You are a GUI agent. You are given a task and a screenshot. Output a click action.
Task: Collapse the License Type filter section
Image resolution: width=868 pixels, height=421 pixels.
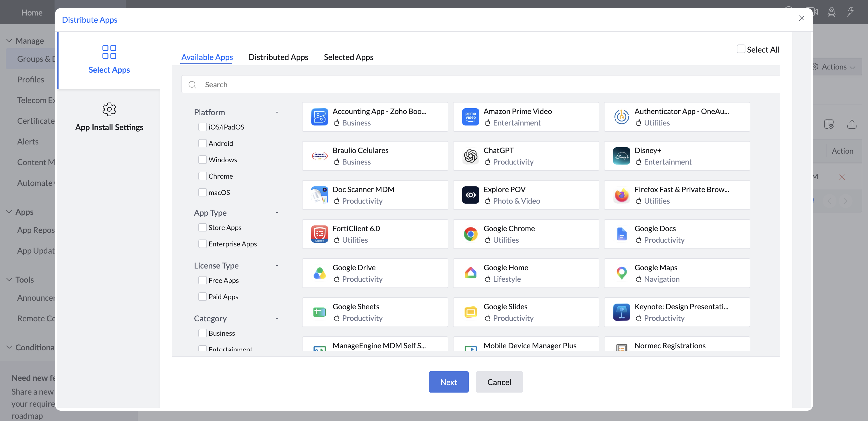(x=277, y=265)
